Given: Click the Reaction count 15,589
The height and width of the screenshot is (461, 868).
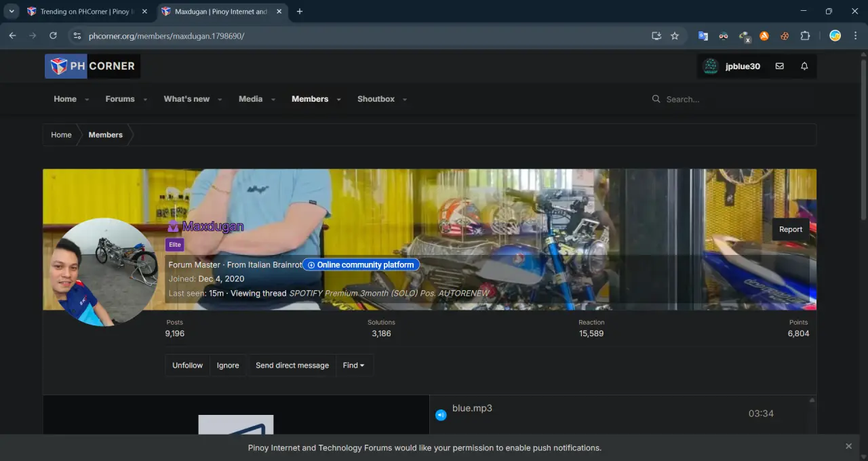Looking at the screenshot, I should 591,334.
